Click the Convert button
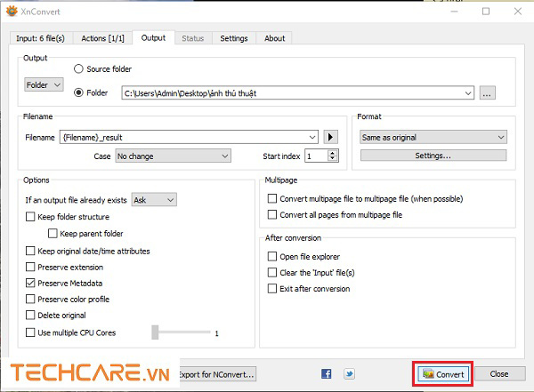Image resolution: width=534 pixels, height=392 pixels. click(x=443, y=374)
